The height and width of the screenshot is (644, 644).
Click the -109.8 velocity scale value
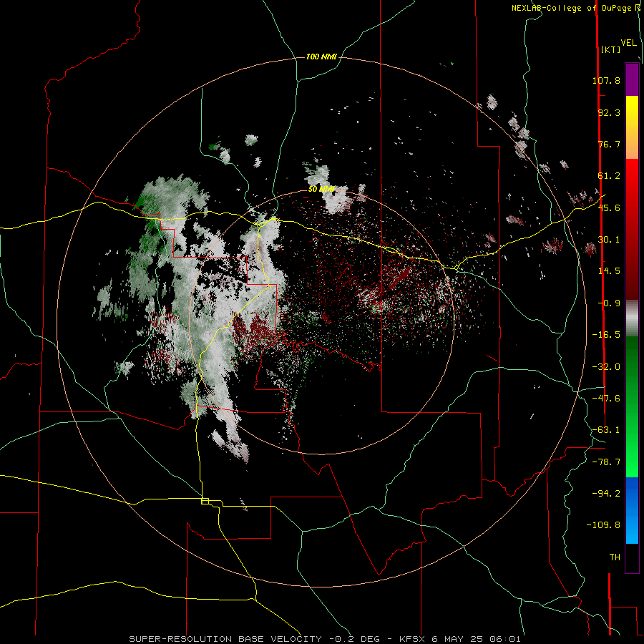[603, 525]
